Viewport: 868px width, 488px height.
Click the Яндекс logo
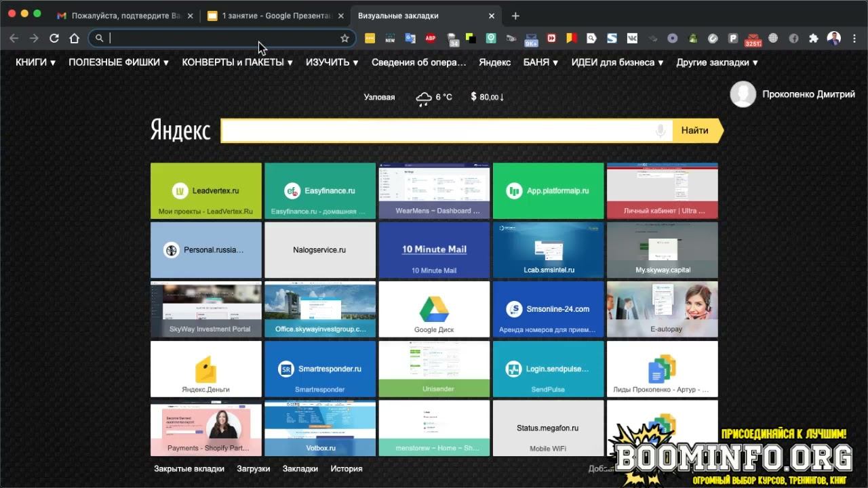pos(180,130)
